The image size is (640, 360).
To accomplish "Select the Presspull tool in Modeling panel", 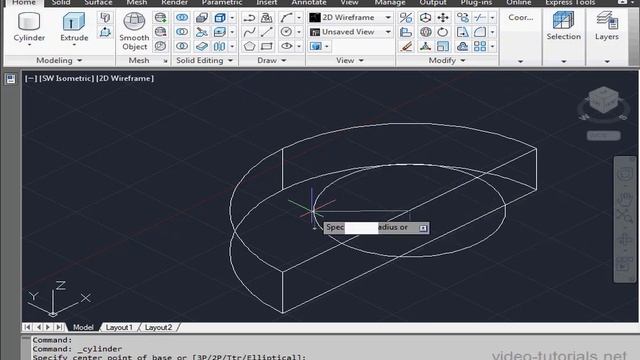I will click(105, 32).
